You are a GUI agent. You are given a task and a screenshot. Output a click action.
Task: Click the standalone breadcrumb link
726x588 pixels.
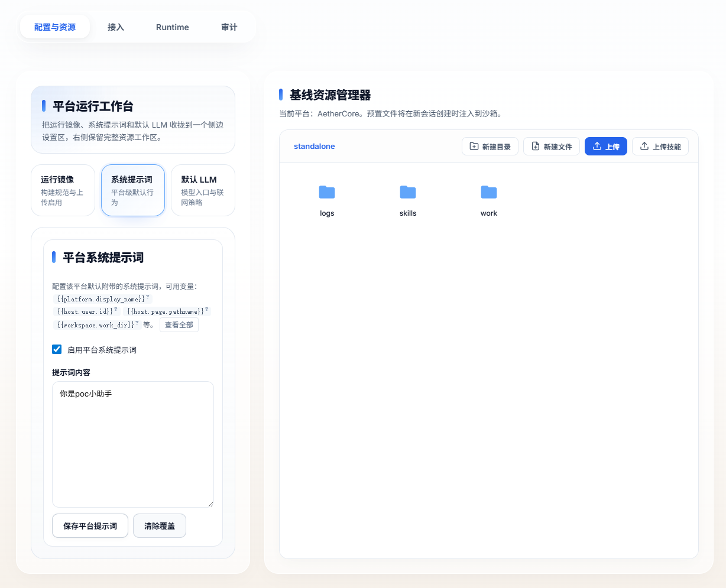point(315,147)
